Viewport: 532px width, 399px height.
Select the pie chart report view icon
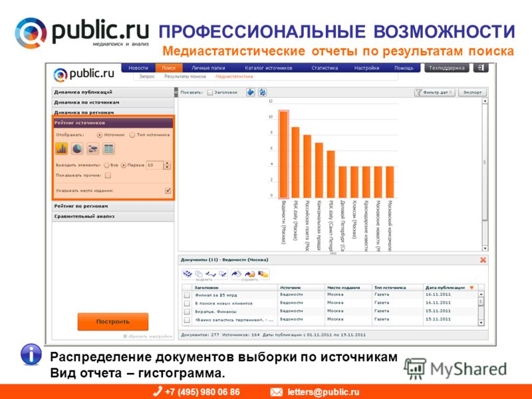tap(77, 148)
